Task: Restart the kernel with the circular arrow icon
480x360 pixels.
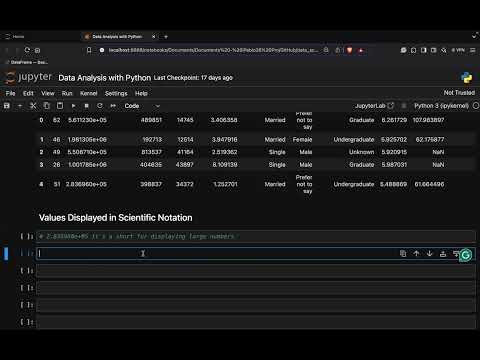Action: point(100,106)
